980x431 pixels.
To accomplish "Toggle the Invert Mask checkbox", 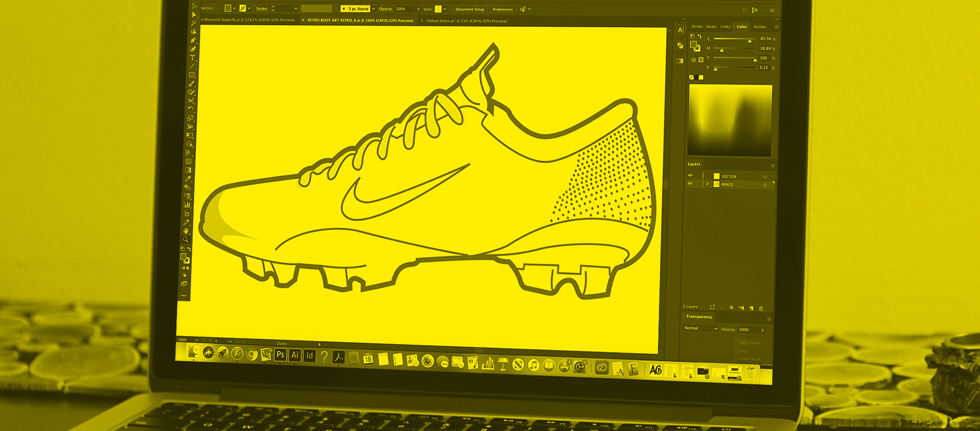I will point(736,358).
